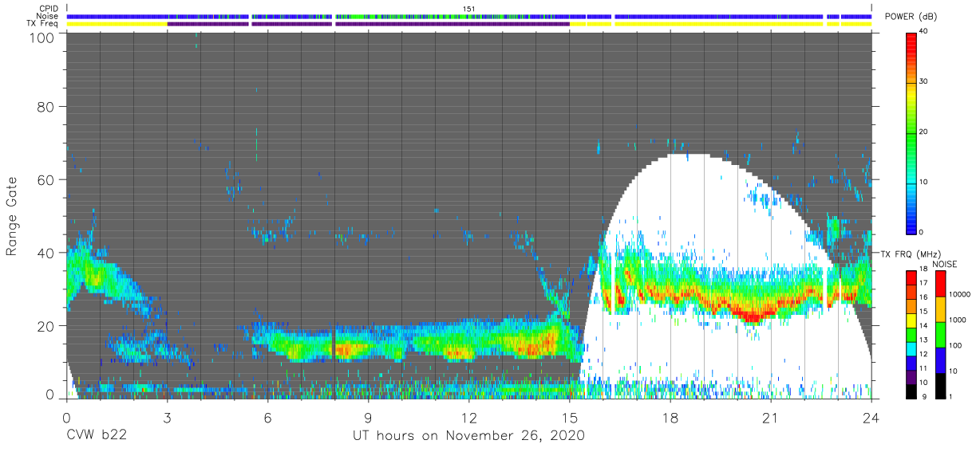This screenshot has height=452, width=980.
Task: Click the 3 tick on UT hours axis
Action: pos(167,417)
